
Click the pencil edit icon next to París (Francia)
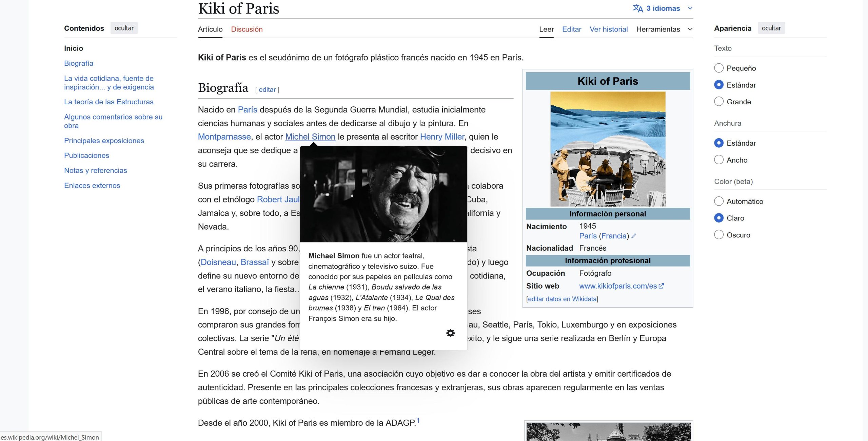[634, 236]
